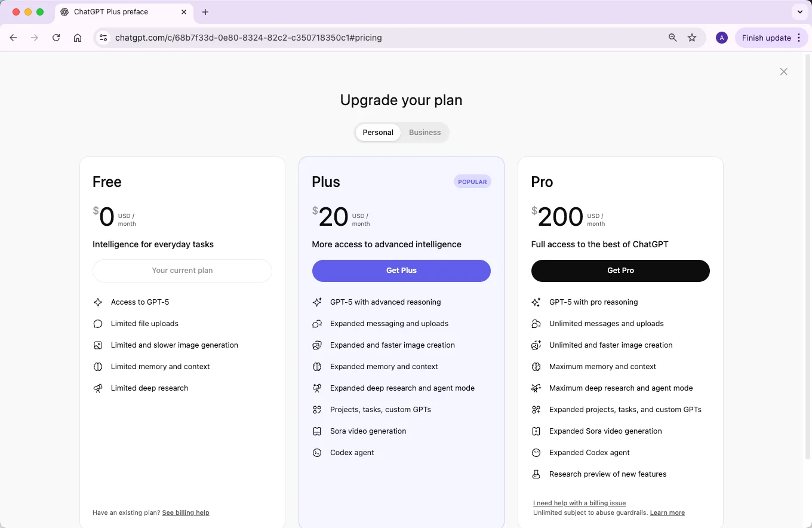Click the zoom magnifier icon in the address bar
This screenshot has height=528, width=812.
click(673, 38)
